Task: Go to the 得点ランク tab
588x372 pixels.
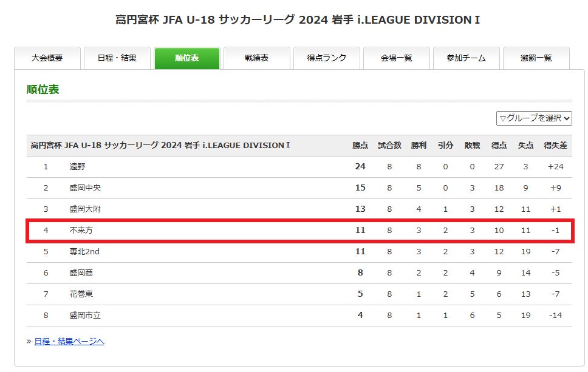Action: click(327, 58)
